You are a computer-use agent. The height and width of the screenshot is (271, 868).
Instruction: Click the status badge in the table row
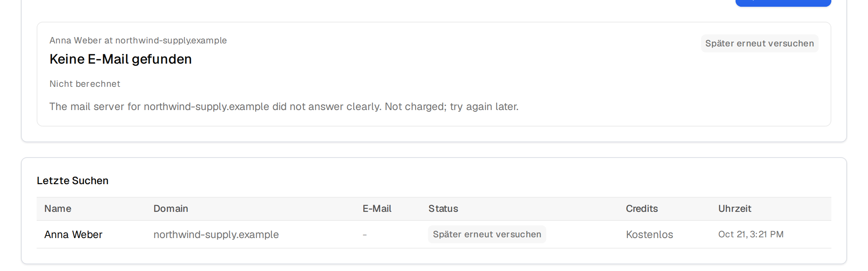coord(487,234)
